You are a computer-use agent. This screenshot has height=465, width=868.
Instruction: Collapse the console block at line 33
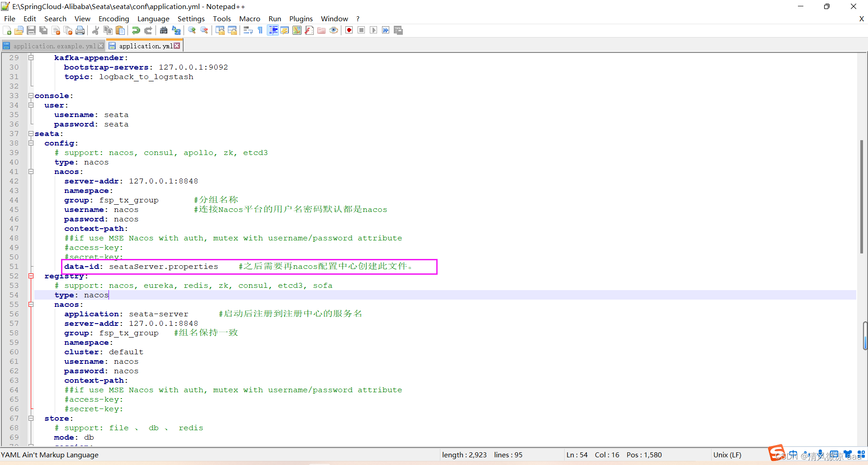[31, 95]
